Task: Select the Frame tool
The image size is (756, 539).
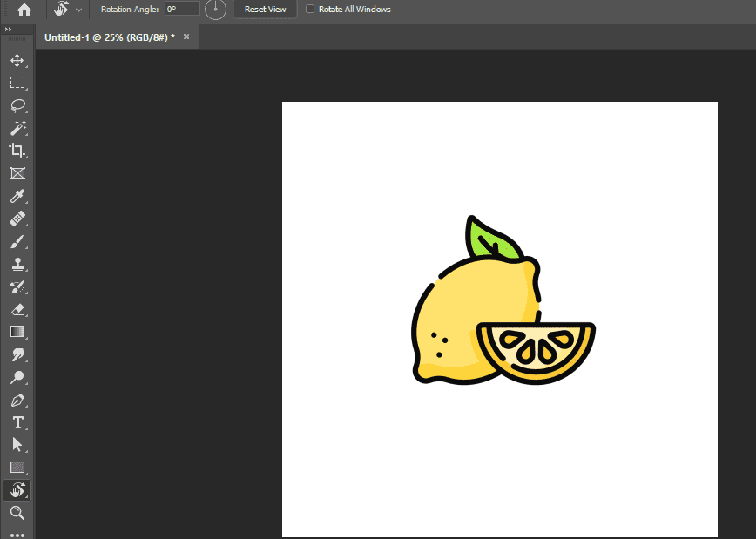Action: 17,173
